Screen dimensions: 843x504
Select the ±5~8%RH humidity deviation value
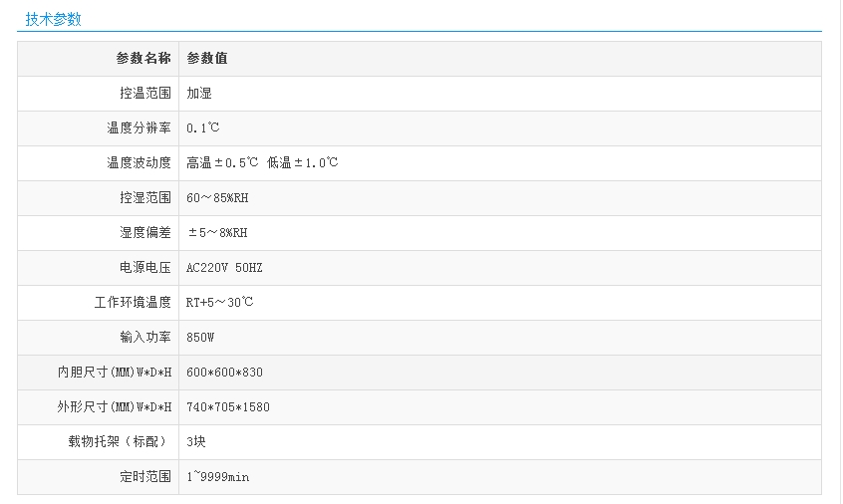click(218, 233)
